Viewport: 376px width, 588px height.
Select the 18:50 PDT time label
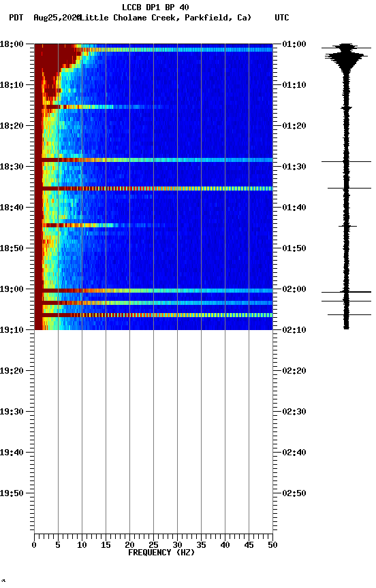(12, 248)
